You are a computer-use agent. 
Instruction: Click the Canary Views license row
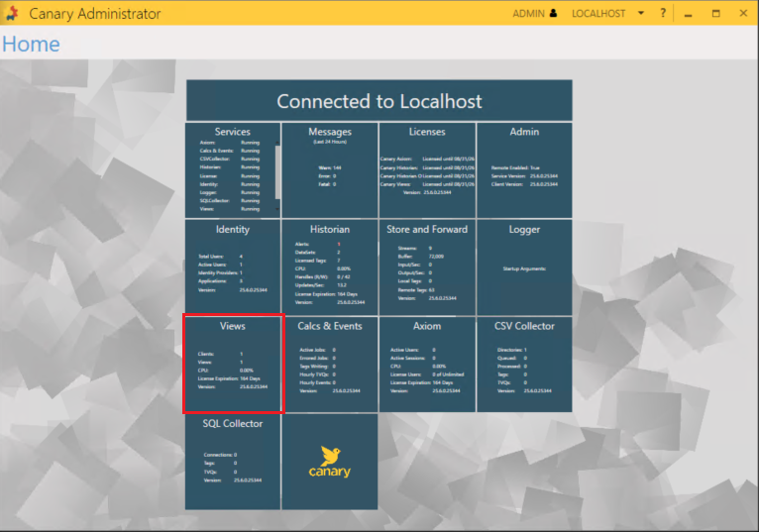tap(427, 184)
